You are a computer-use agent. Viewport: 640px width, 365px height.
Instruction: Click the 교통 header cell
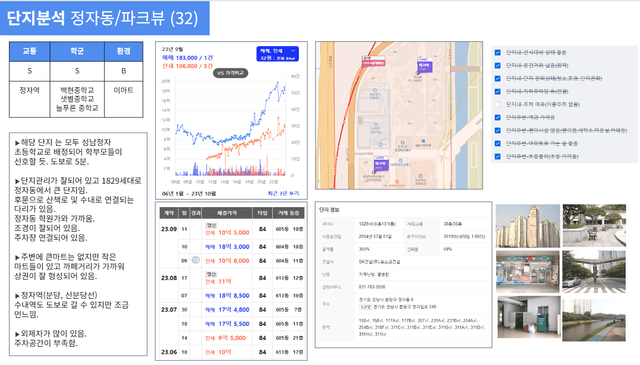point(29,51)
